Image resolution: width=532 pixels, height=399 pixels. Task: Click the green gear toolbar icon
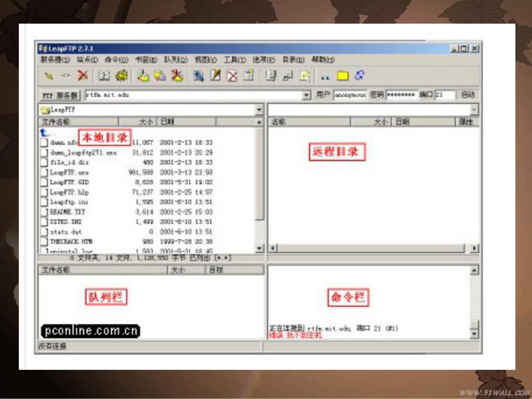click(x=121, y=76)
